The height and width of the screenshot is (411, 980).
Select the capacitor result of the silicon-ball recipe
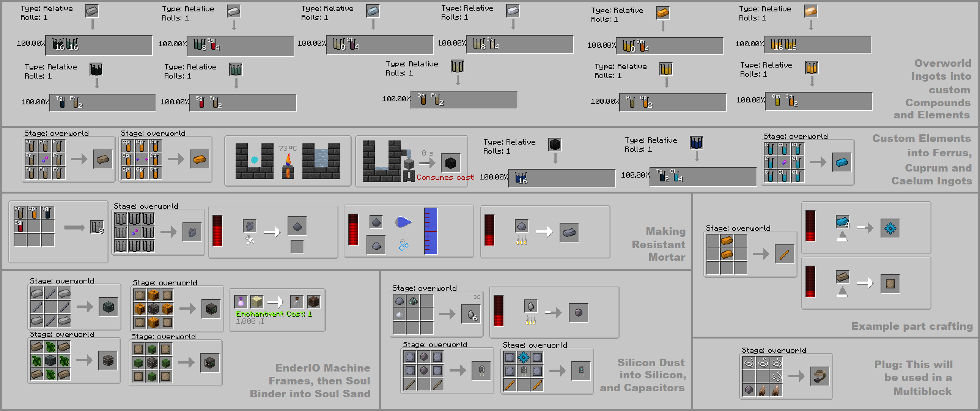coord(481,370)
